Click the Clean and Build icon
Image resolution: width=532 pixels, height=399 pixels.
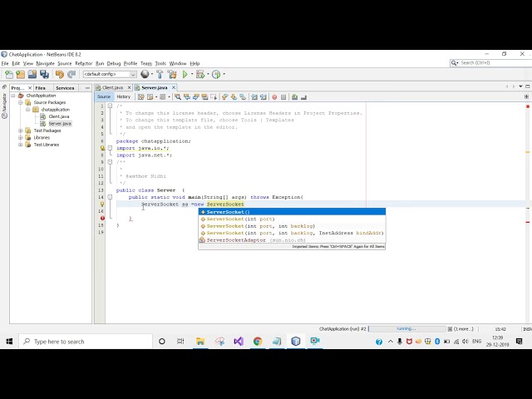172,74
